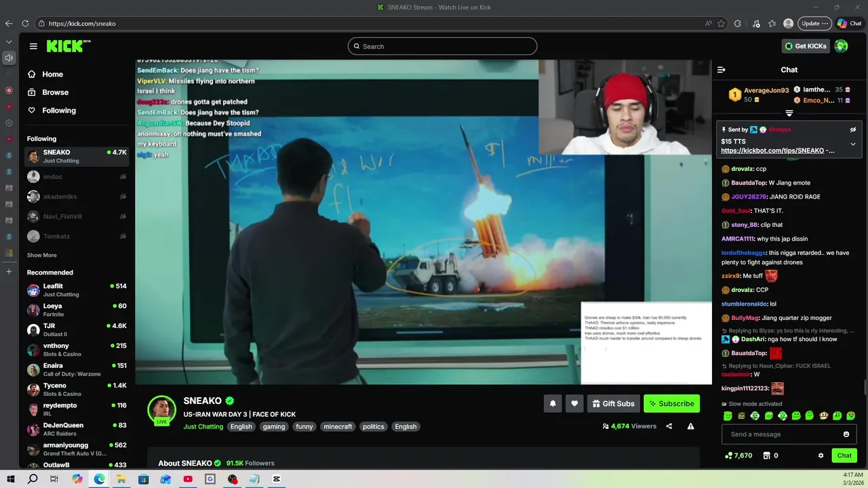Collapse the chat panel with arrow icon
The width and height of the screenshot is (868, 488).
click(721, 70)
